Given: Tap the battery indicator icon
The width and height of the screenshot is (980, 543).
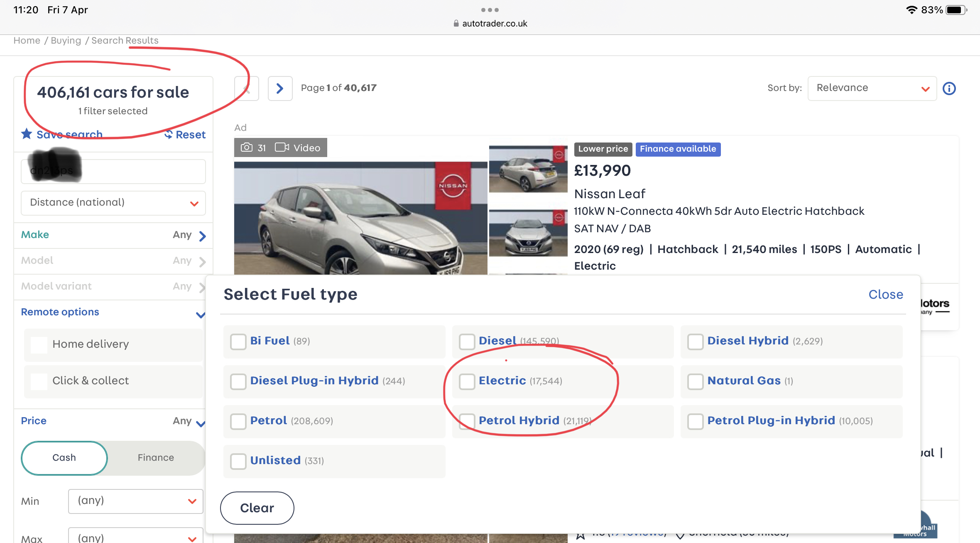Looking at the screenshot, I should point(956,10).
